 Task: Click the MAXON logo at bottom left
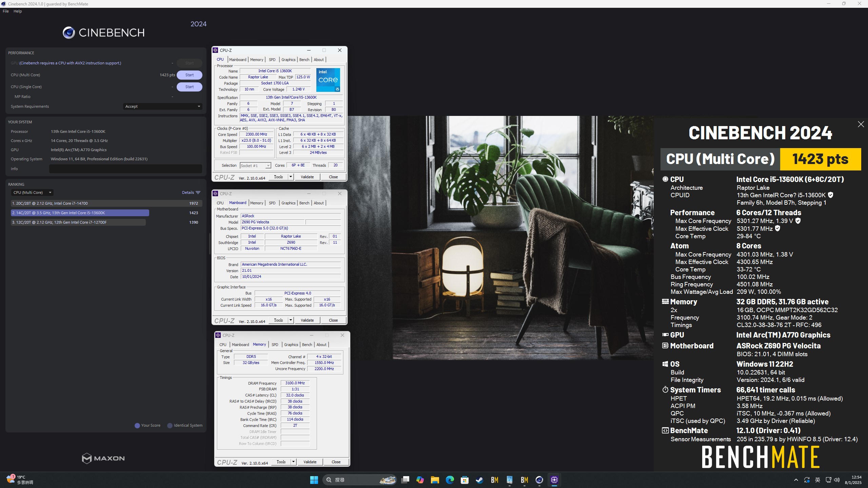103,458
